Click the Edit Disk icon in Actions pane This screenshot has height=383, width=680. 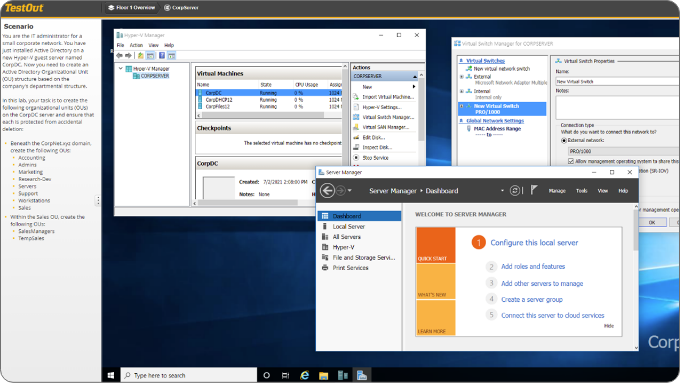(x=356, y=137)
